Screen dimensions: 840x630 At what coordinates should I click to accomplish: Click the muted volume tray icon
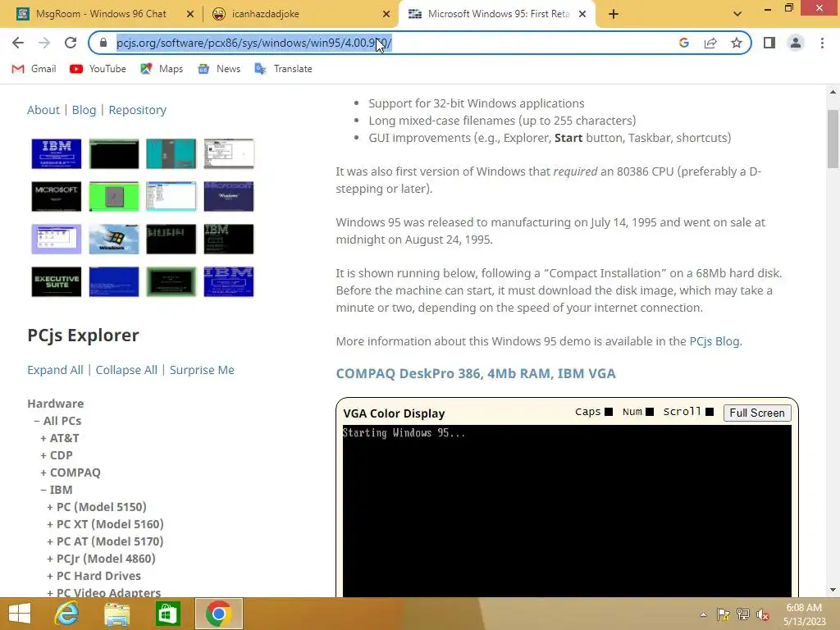[x=763, y=614]
